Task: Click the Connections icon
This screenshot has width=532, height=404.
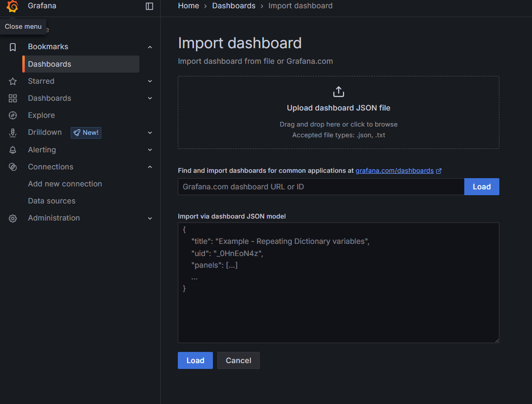Action: [13, 167]
